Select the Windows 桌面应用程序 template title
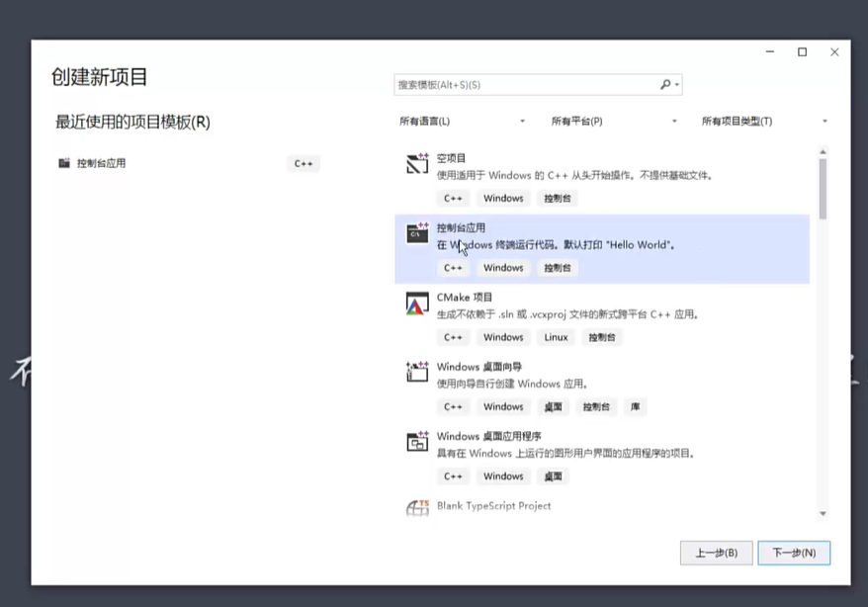Viewport: 868px width, 607px height. (x=489, y=436)
